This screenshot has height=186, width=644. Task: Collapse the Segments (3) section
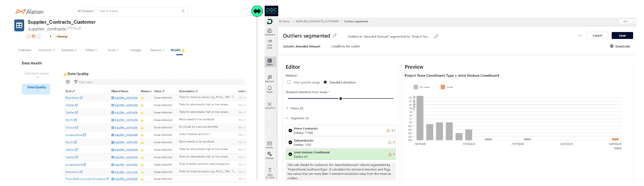(287, 118)
